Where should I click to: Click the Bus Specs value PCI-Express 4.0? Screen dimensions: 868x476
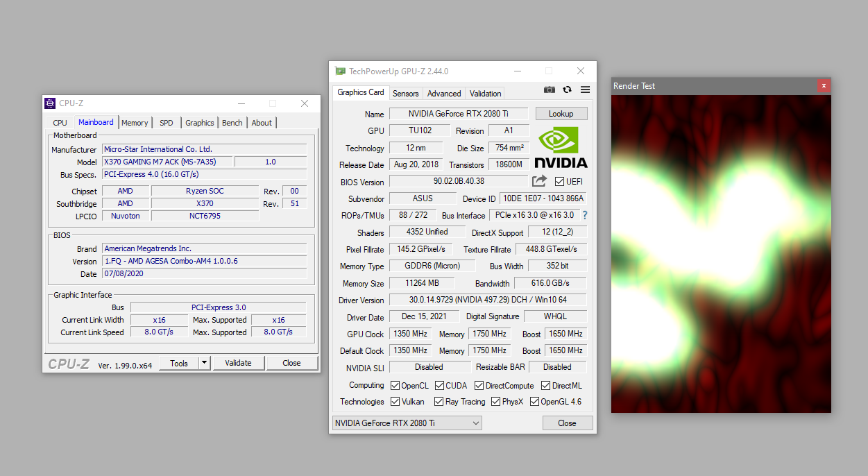point(205,174)
